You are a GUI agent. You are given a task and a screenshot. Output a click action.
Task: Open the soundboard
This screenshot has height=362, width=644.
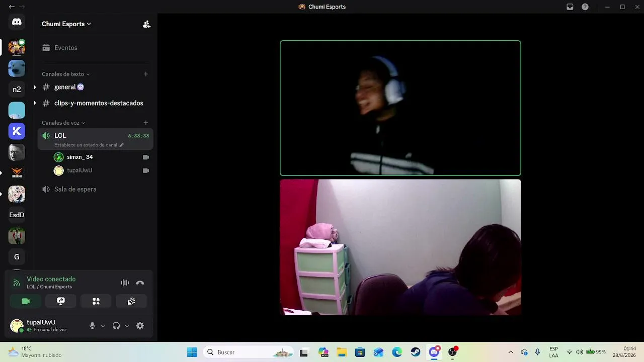[x=131, y=301]
